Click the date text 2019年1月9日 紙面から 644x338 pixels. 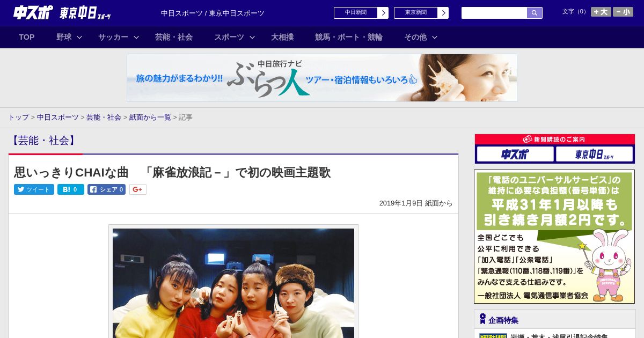click(x=416, y=203)
